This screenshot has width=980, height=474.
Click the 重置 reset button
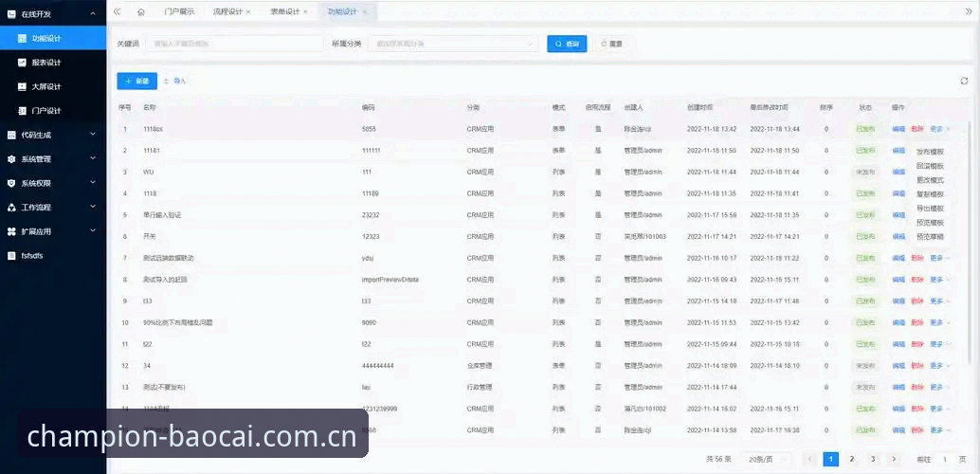pos(612,44)
